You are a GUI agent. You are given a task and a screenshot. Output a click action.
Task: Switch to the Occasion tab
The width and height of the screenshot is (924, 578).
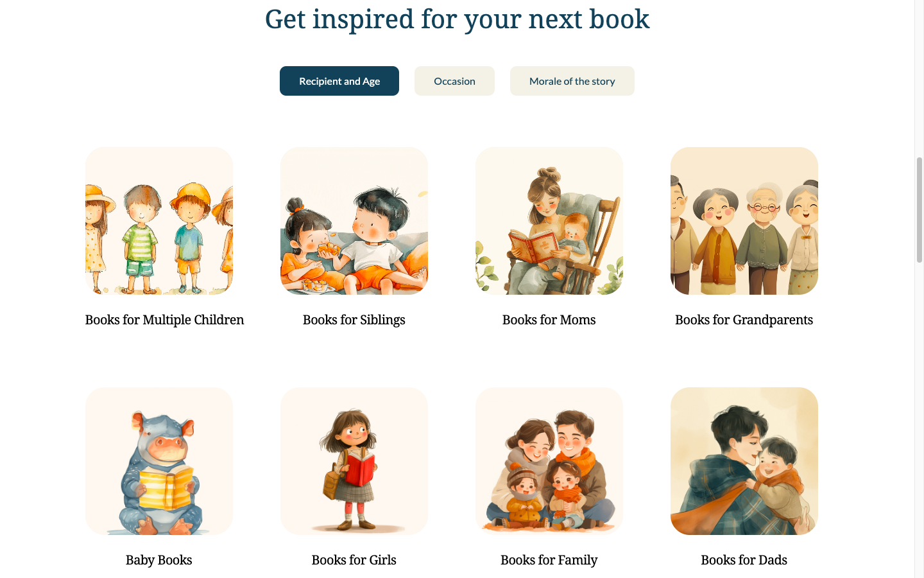pyautogui.click(x=454, y=81)
